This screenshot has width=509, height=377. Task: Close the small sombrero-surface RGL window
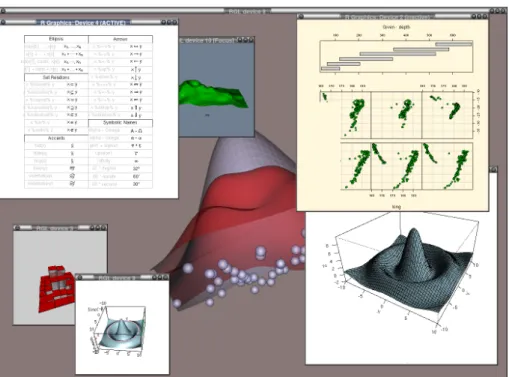[166, 277]
